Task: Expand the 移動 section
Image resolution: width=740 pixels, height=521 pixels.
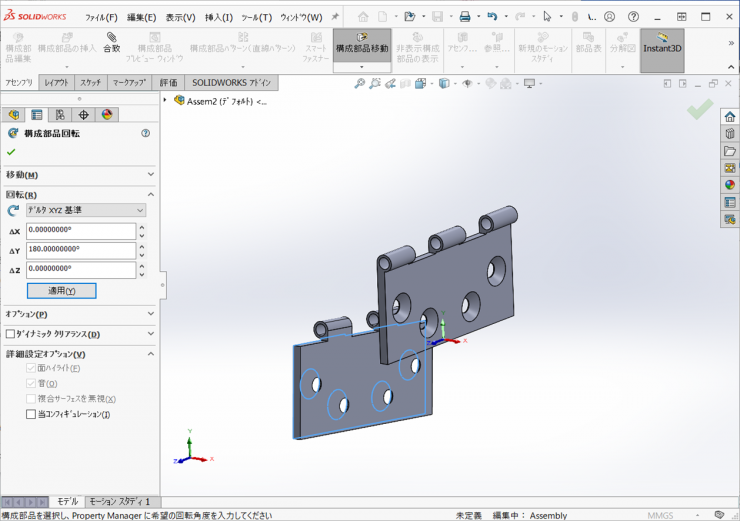Action: pyautogui.click(x=150, y=174)
